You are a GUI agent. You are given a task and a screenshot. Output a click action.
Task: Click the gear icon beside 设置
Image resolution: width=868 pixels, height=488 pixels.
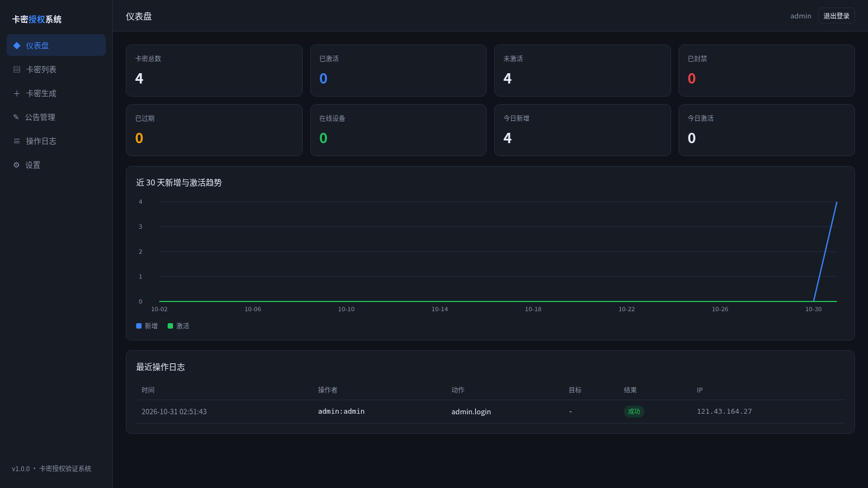[x=16, y=165]
